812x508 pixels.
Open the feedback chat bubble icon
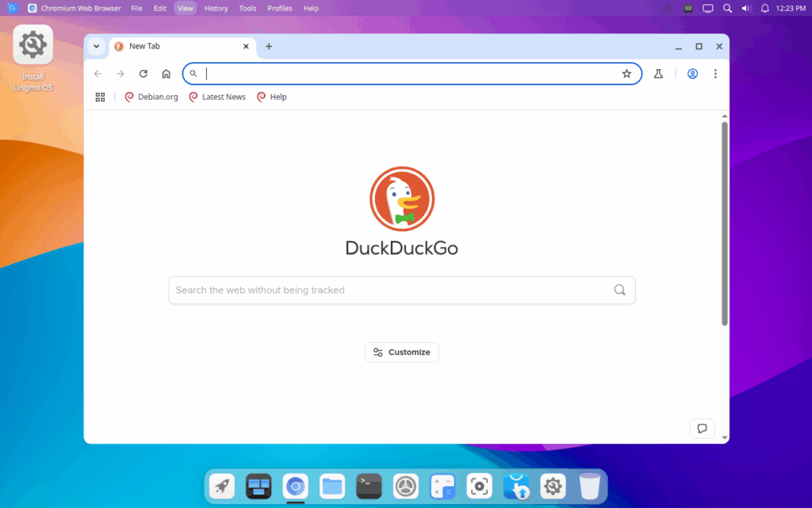click(x=702, y=429)
